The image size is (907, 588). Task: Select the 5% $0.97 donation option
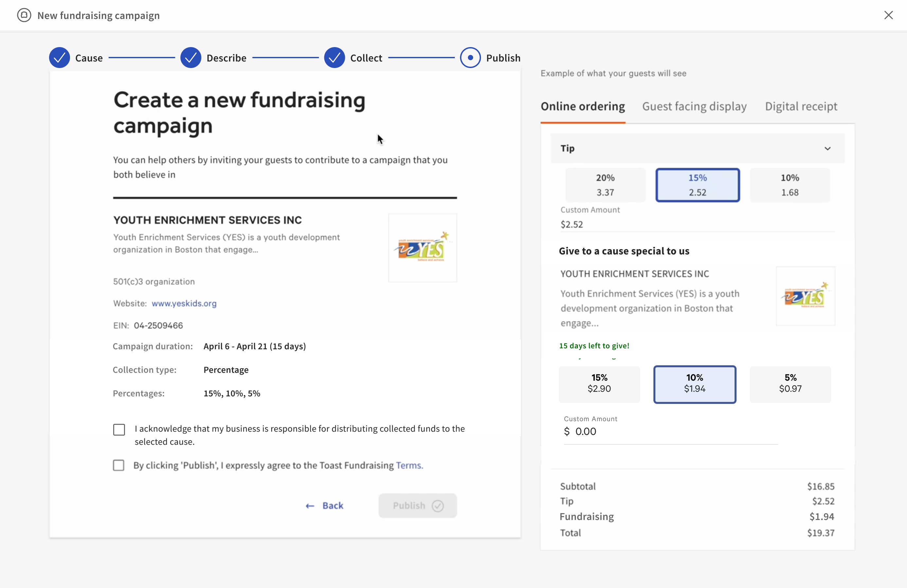click(x=790, y=384)
